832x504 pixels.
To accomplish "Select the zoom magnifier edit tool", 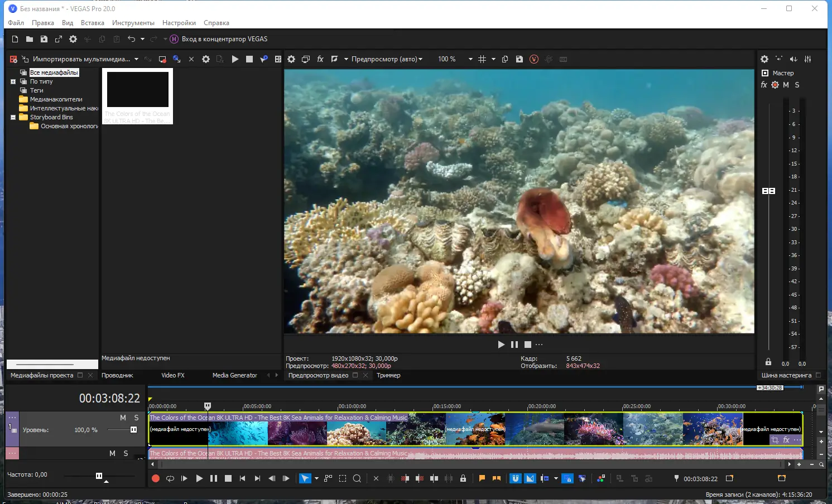I will pyautogui.click(x=357, y=478).
